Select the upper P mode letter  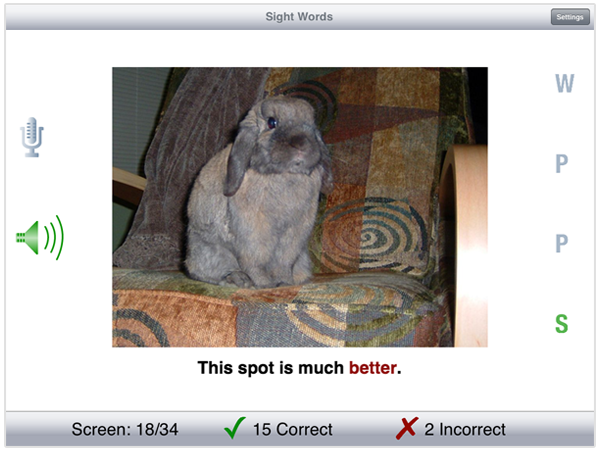point(561,163)
